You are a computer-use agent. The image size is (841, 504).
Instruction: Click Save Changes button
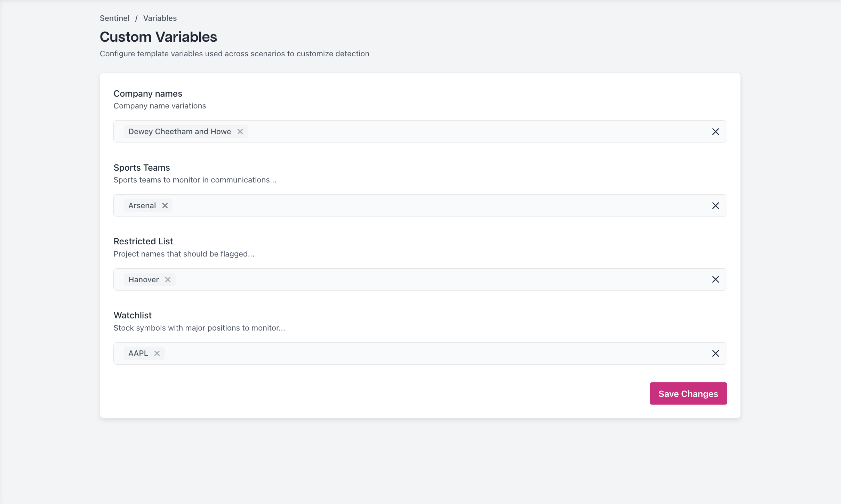click(688, 393)
